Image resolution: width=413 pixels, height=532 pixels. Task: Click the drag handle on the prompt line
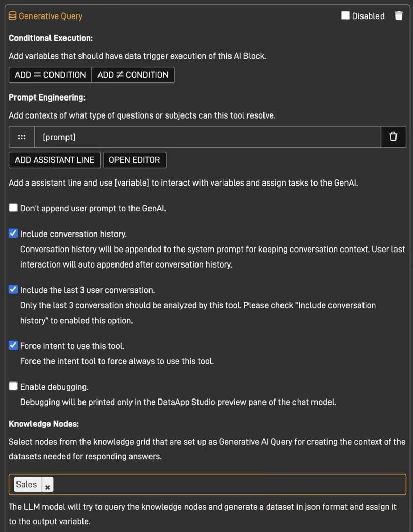(x=22, y=137)
